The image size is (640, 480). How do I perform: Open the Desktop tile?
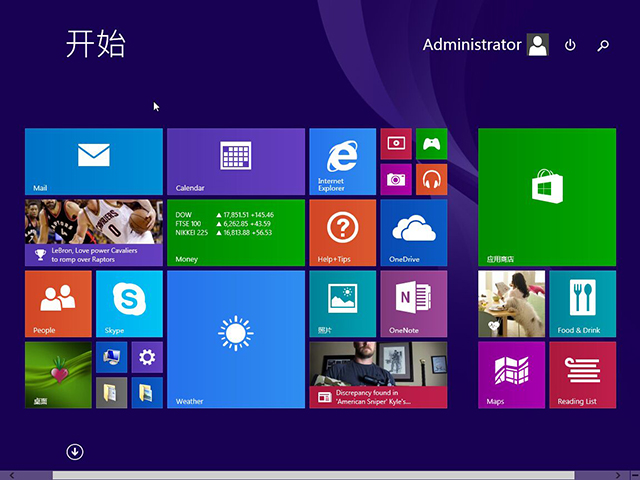click(x=58, y=375)
